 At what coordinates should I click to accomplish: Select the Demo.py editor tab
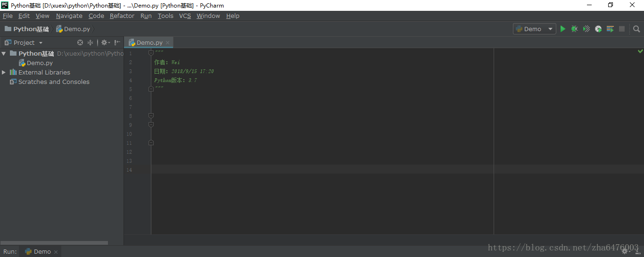tap(149, 42)
